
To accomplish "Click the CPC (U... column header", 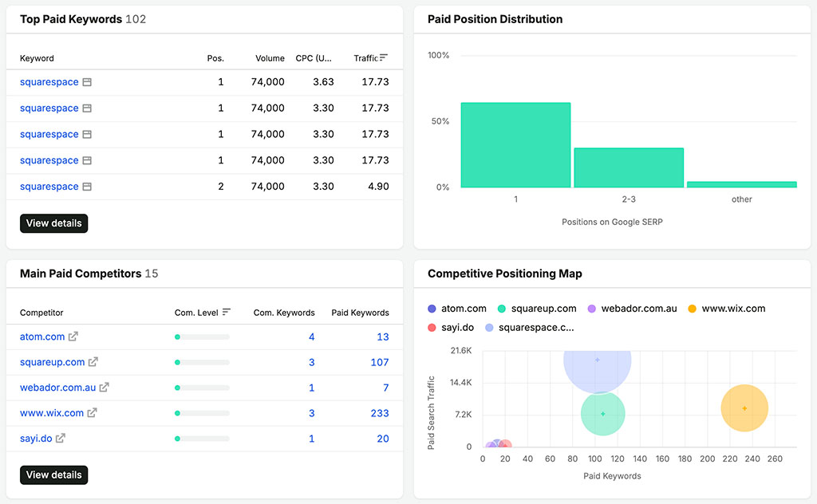I will pyautogui.click(x=314, y=58).
